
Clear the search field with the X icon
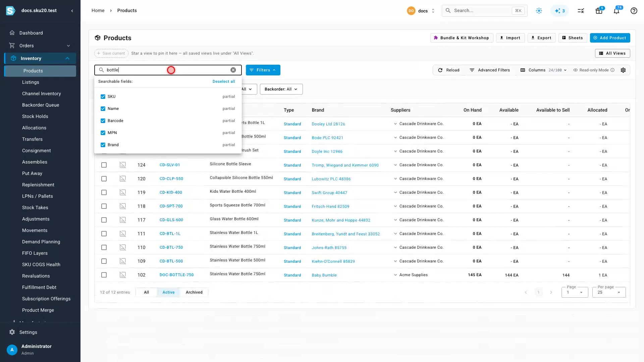coord(233,70)
